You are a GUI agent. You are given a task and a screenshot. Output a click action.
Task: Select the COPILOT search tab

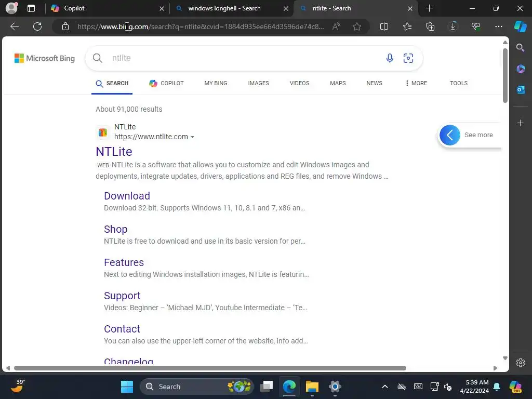click(166, 83)
